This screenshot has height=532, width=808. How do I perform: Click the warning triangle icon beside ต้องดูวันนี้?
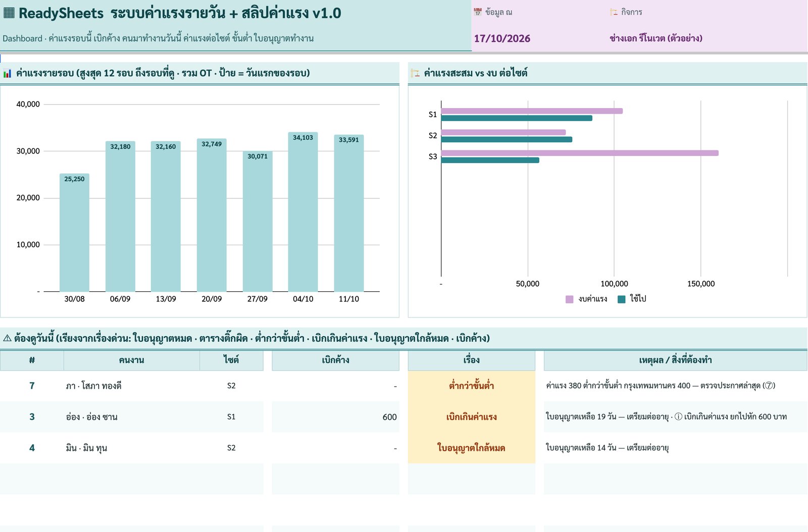tap(7, 339)
